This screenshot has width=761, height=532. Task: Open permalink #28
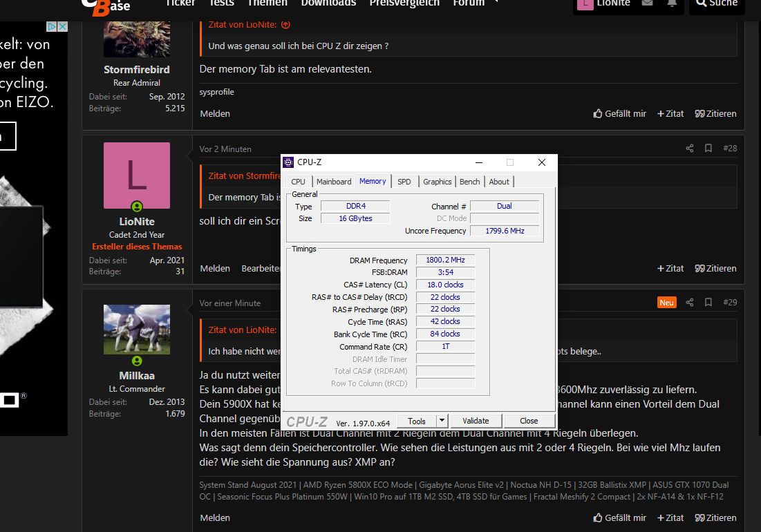[x=730, y=149]
